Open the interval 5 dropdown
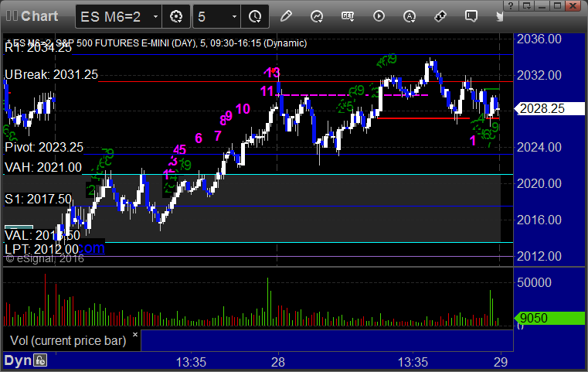This screenshot has height=372, width=588. tap(234, 17)
